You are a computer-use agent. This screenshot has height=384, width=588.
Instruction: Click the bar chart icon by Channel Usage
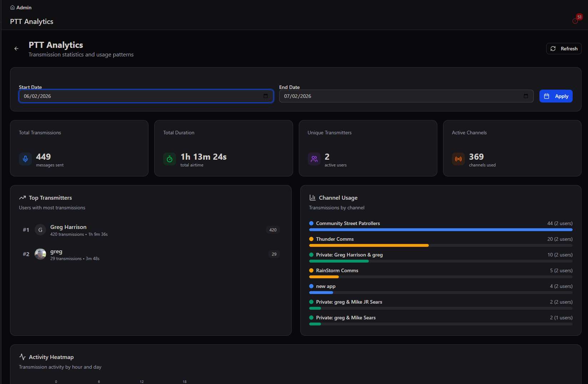click(x=312, y=198)
